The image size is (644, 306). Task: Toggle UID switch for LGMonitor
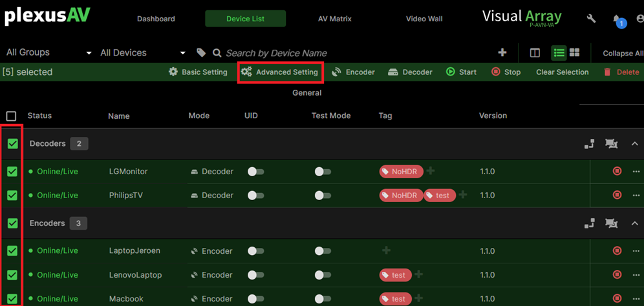[255, 172]
